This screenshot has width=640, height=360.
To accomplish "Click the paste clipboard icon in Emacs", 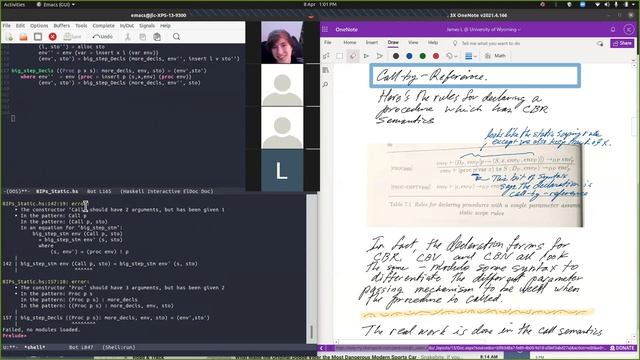I will pos(157,37).
